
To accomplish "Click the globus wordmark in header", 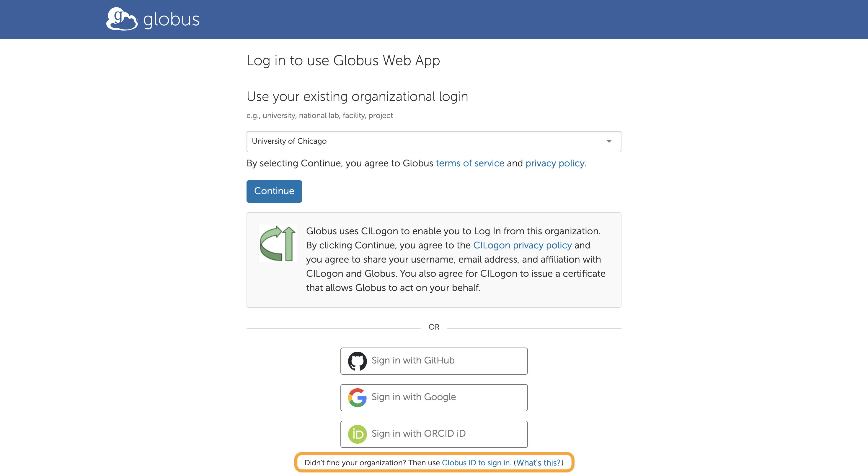I will tap(171, 19).
